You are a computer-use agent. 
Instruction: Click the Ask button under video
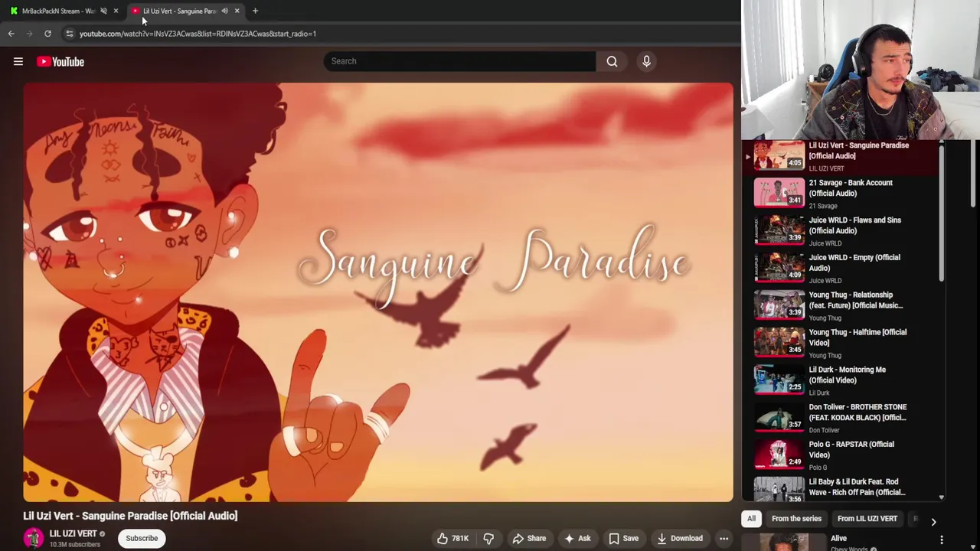tap(577, 538)
